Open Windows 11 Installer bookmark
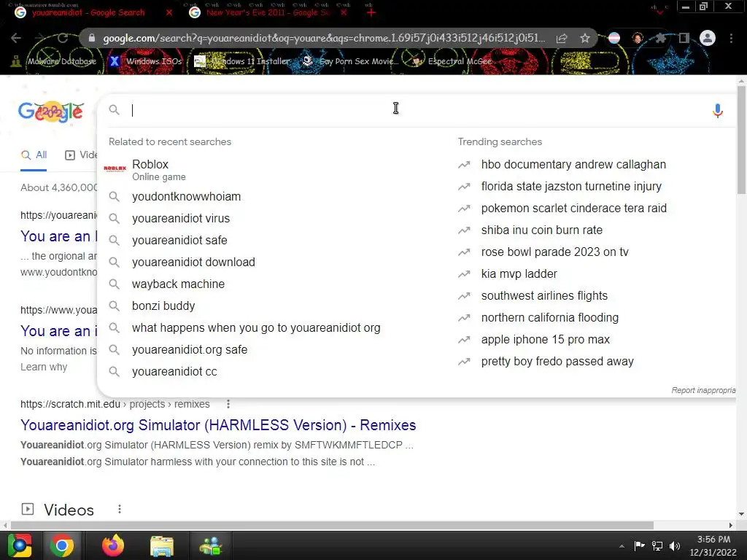Screen dimensions: 747x560 click(242, 61)
